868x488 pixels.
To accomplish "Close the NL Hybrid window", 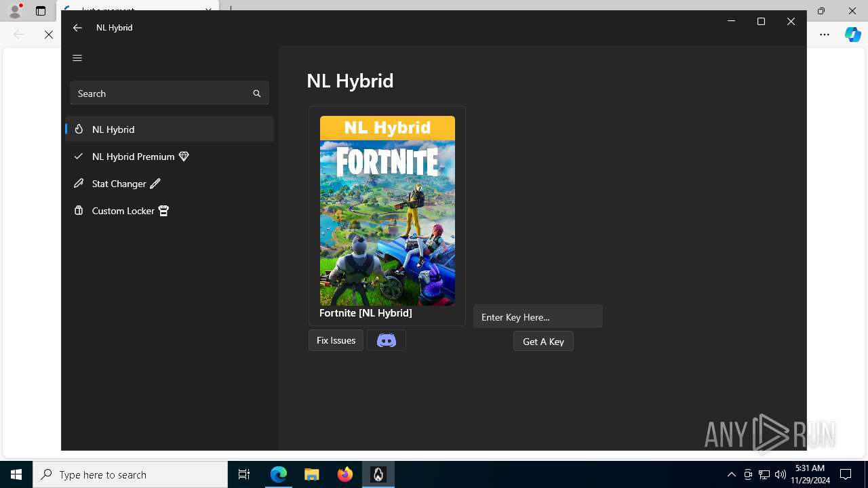I will [791, 22].
